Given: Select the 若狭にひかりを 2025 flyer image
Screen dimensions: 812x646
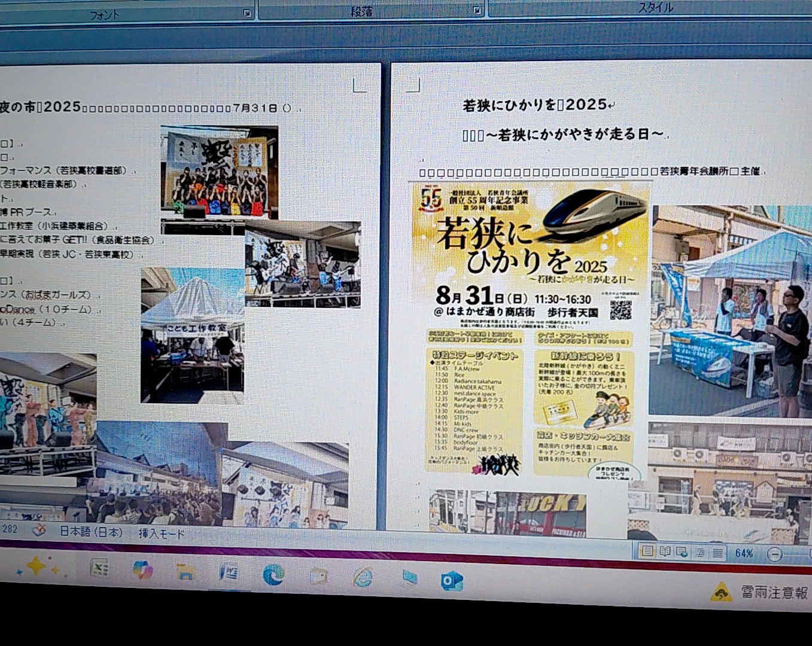Looking at the screenshot, I should [529, 329].
